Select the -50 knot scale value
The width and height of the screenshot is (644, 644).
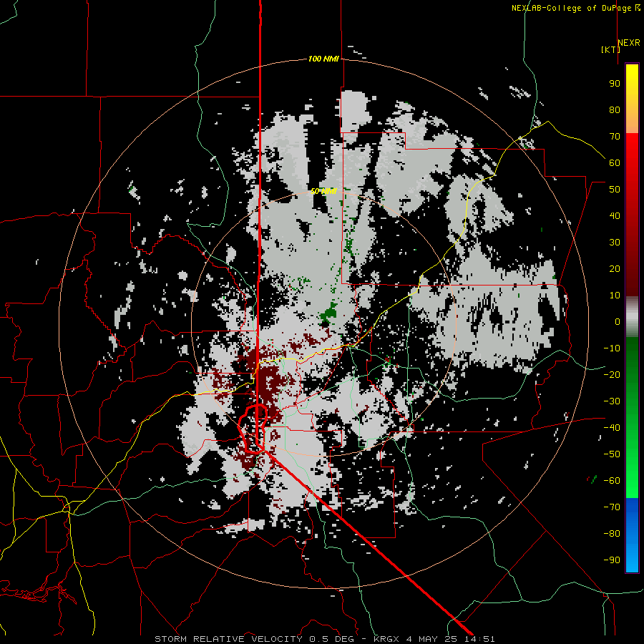coord(612,454)
